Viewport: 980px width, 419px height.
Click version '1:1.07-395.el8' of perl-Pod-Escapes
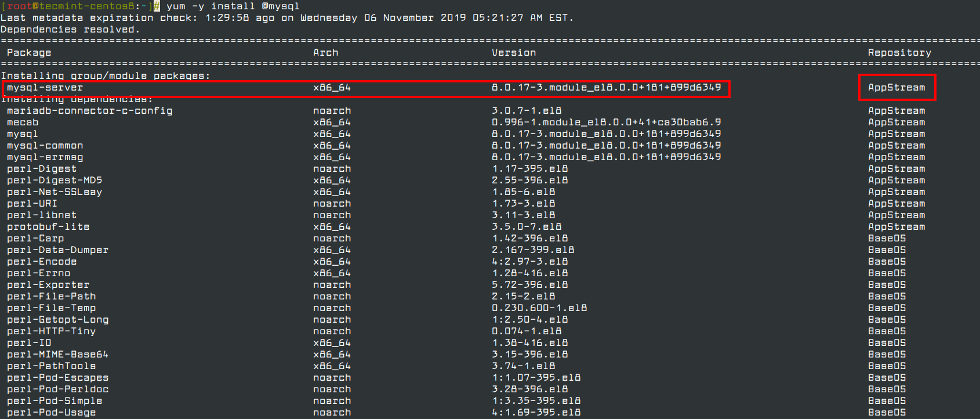[536, 378]
